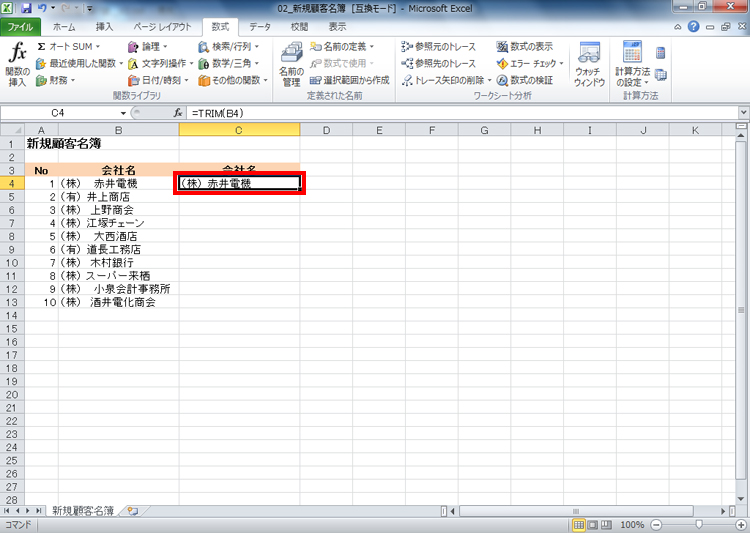Expand the Remove Arrows dropdown arrow

489,80
